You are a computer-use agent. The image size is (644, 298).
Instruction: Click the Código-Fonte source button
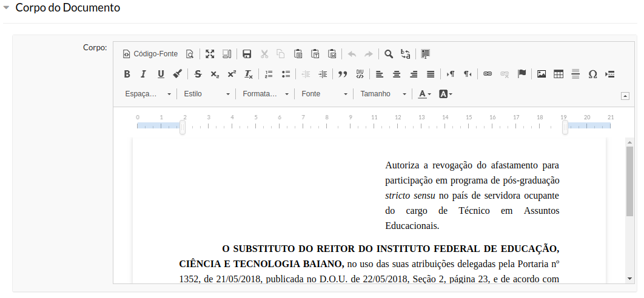150,54
